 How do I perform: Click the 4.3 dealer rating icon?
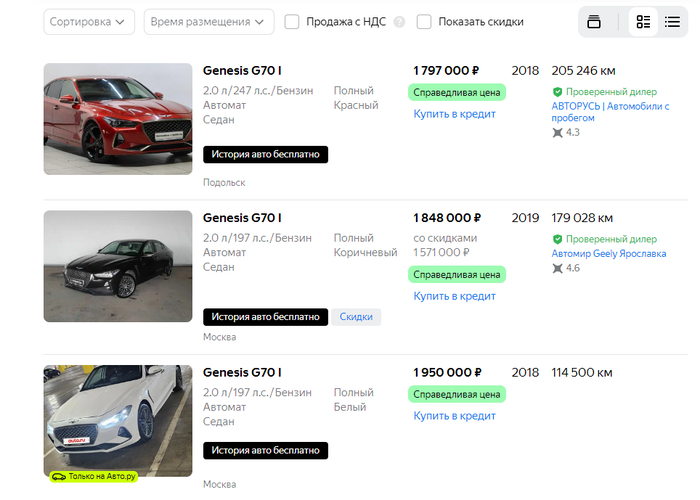[557, 132]
